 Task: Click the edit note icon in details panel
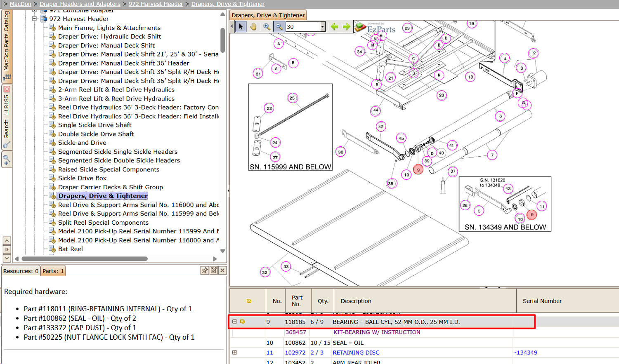(213, 270)
